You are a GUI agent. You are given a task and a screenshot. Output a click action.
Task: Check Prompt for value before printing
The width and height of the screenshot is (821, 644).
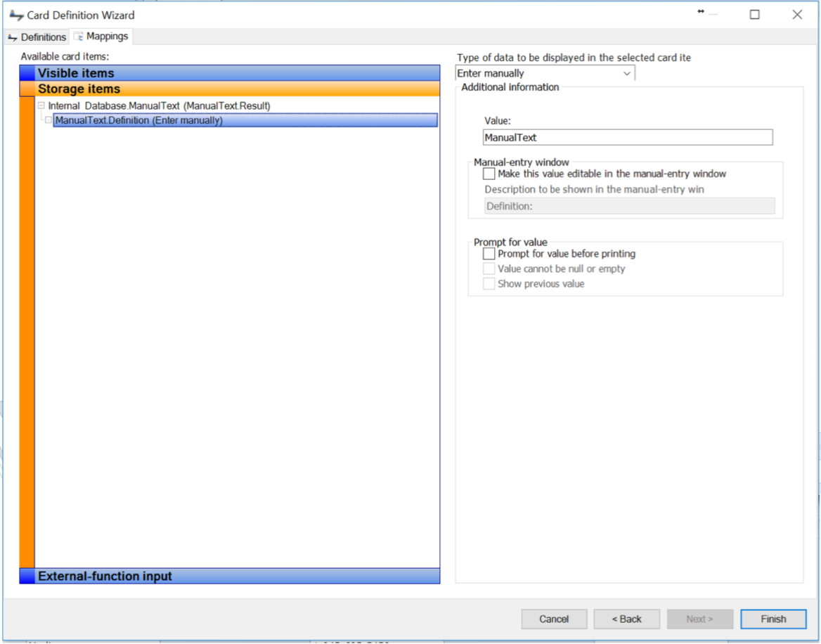(x=489, y=254)
